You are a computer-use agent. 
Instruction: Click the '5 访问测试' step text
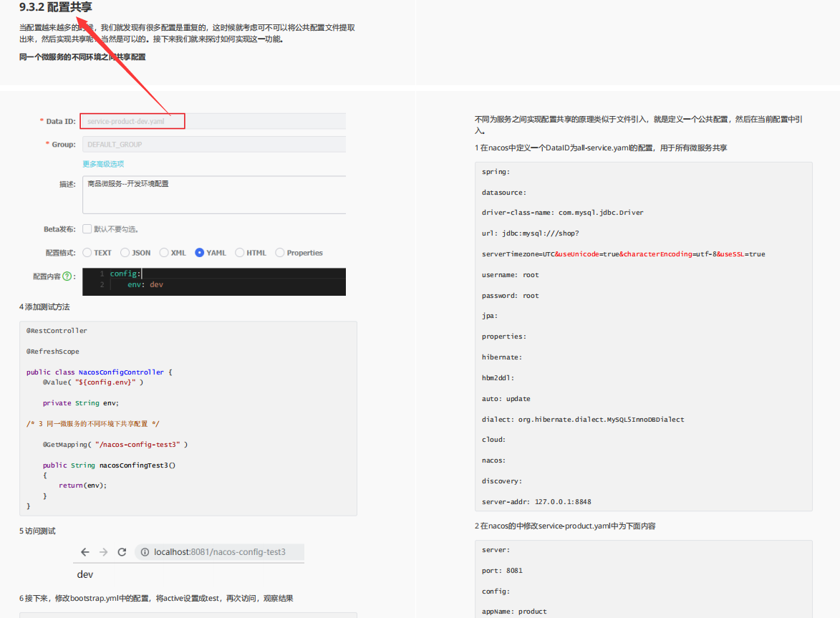[37, 531]
